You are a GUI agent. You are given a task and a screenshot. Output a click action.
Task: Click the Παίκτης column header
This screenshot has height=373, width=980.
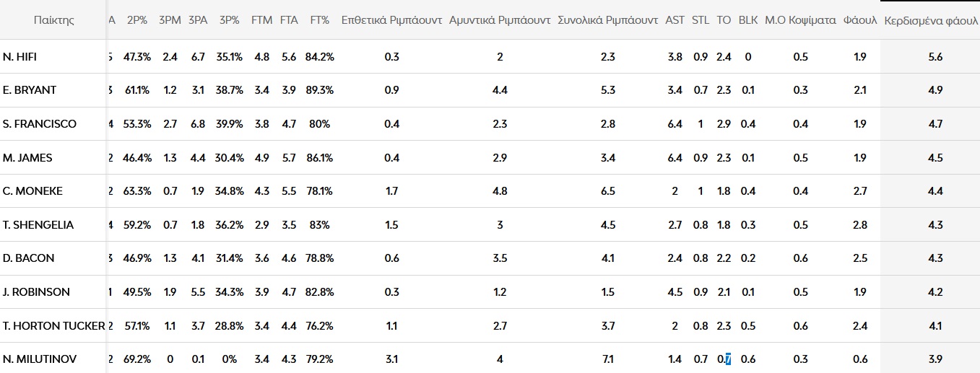click(x=54, y=19)
